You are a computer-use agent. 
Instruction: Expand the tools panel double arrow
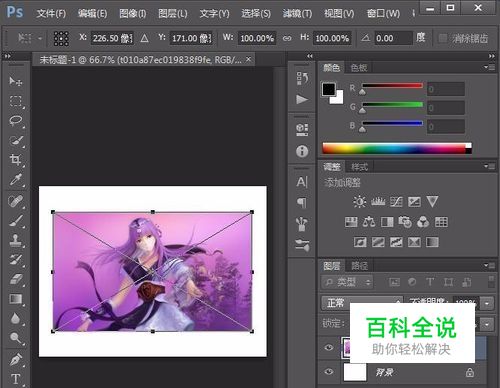click(x=7, y=56)
